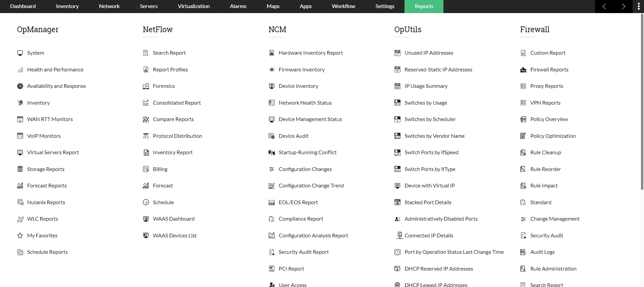The height and width of the screenshot is (287, 644).
Task: Click the Policy Overview shield icon
Action: pos(523,119)
